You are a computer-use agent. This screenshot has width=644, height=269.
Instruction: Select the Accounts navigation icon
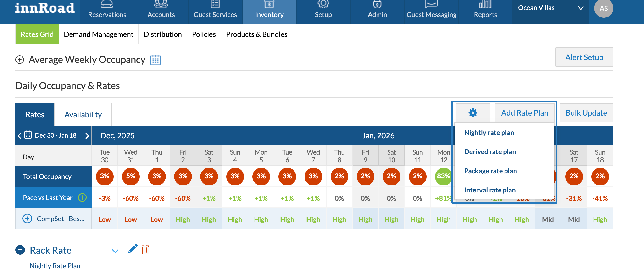click(161, 4)
